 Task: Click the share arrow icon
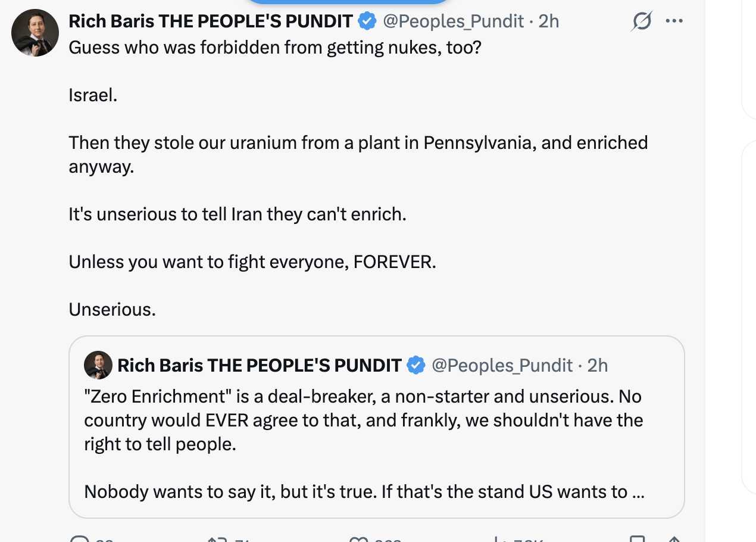pyautogui.click(x=674, y=540)
